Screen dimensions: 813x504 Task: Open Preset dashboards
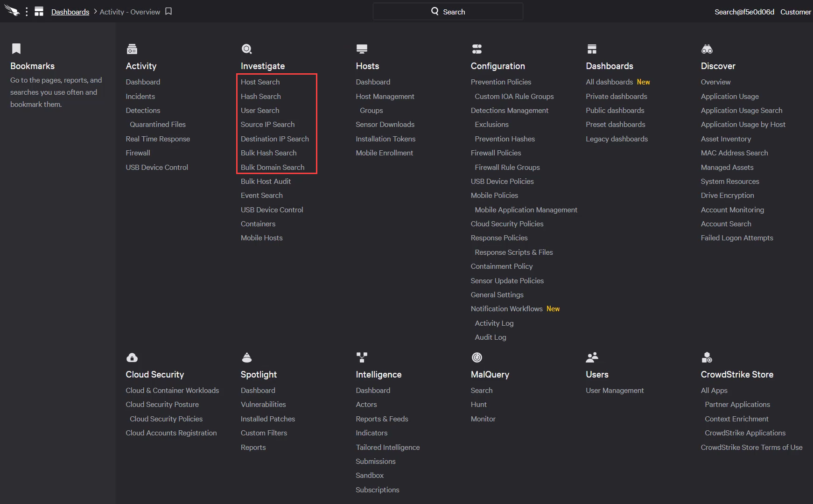tap(616, 125)
